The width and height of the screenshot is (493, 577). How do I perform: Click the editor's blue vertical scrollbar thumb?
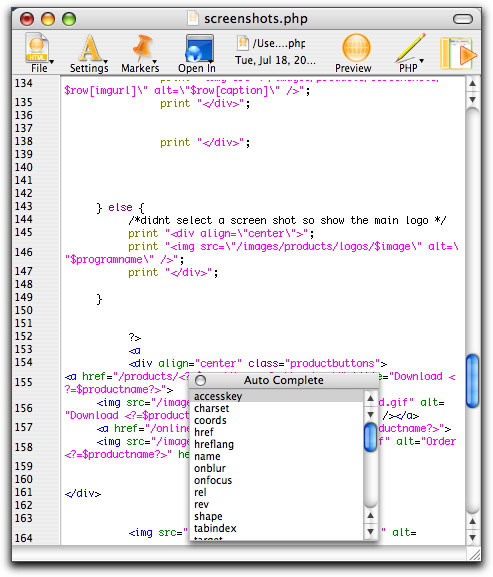click(x=472, y=381)
